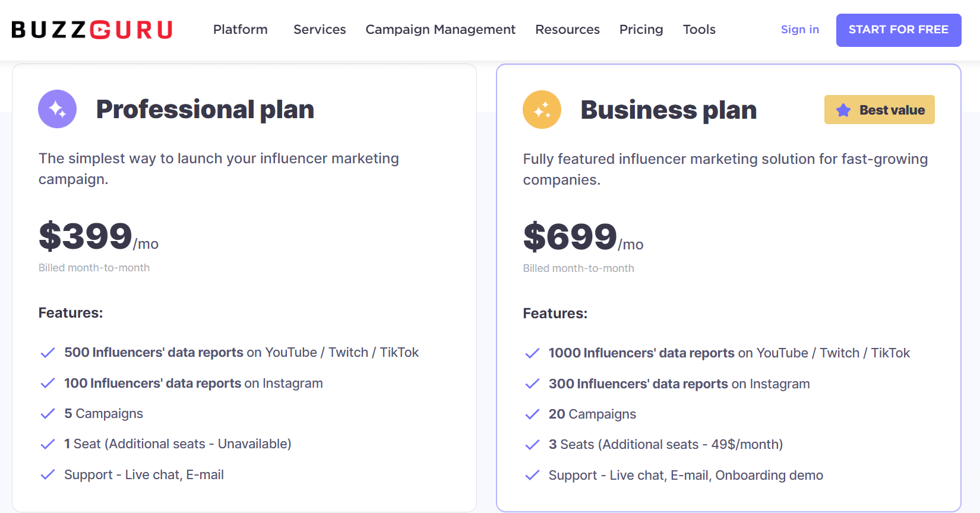Click checkmark beside 1000 Influencers' data reports

[x=532, y=353]
